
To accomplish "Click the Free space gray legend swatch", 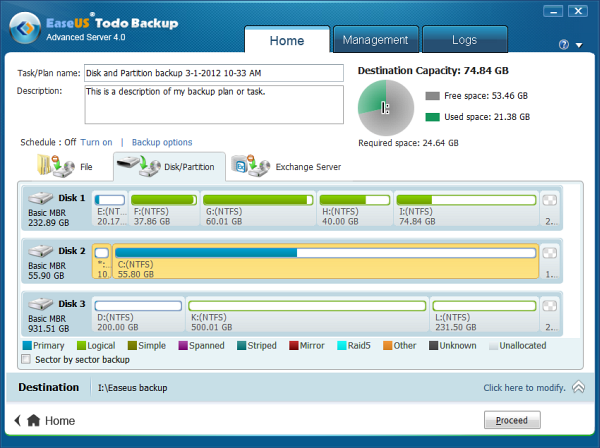I will point(432,96).
